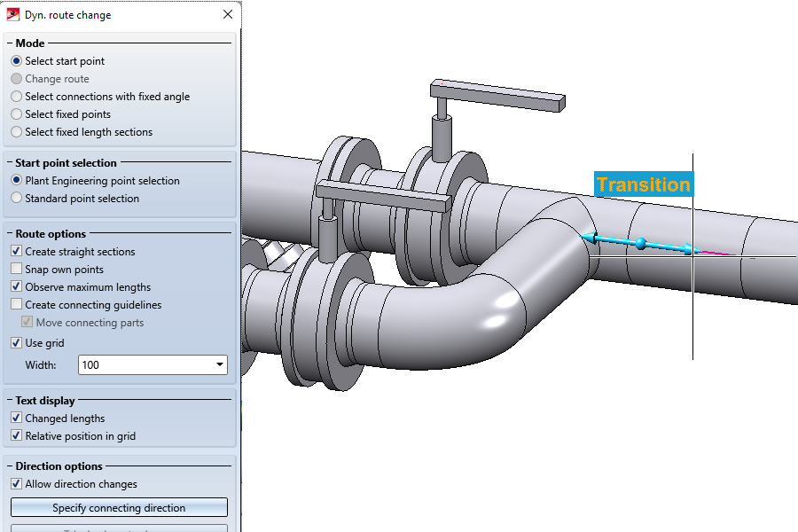The height and width of the screenshot is (532, 798).
Task: Enable 'Create connecting guidelines' checkbox
Action: (16, 304)
